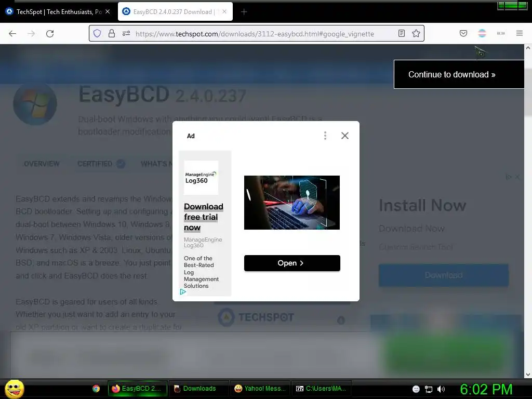Open the CERTIFIED tab
Image resolution: width=532 pixels, height=399 pixels.
[101, 164]
